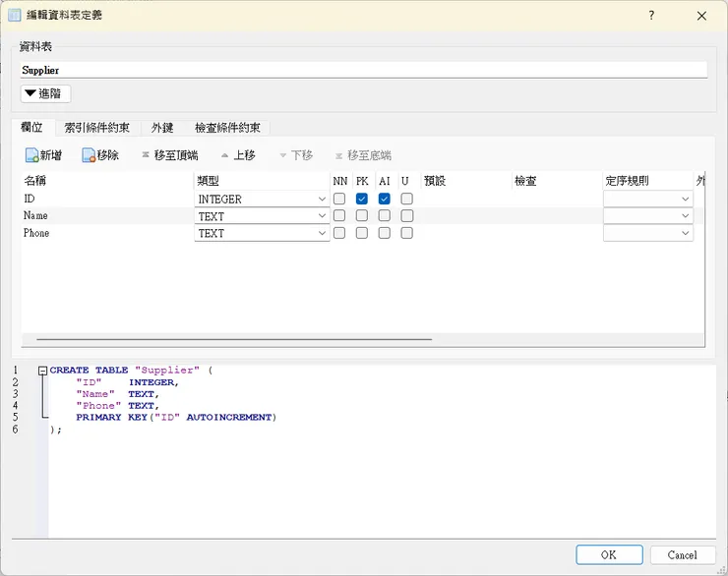The image size is (728, 576).
Task: Open INTEGER type dropdown for ID
Action: coord(262,199)
